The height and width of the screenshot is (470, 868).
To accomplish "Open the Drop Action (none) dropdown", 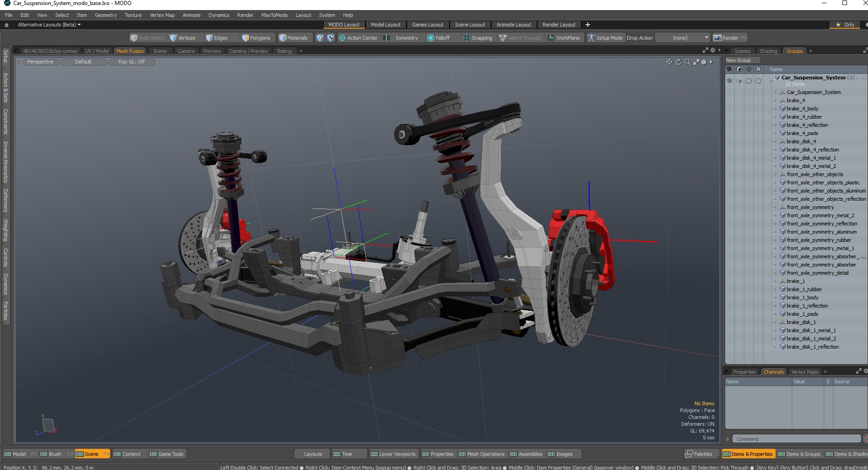I will click(683, 38).
